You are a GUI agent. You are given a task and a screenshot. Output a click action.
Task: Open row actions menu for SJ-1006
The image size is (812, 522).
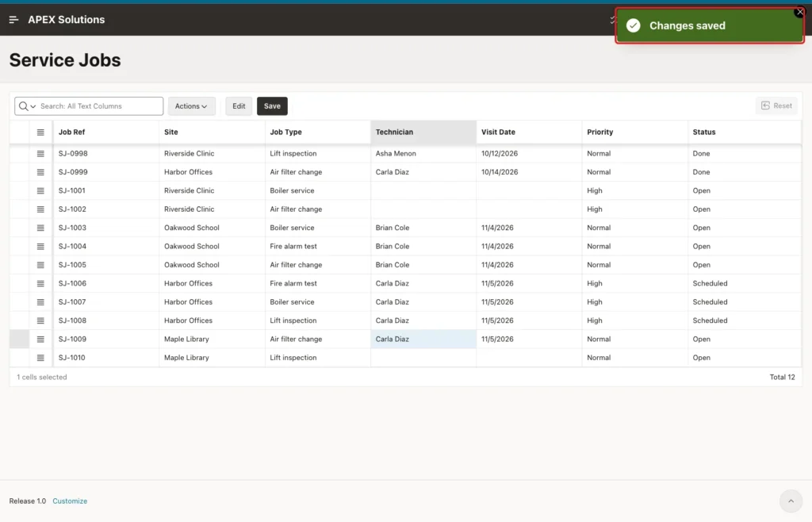coord(40,284)
